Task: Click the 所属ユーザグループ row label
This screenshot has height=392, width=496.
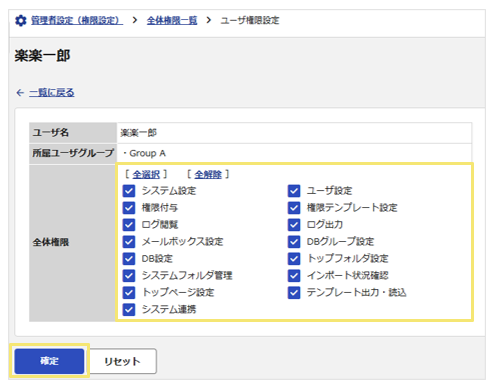Action: click(x=73, y=153)
